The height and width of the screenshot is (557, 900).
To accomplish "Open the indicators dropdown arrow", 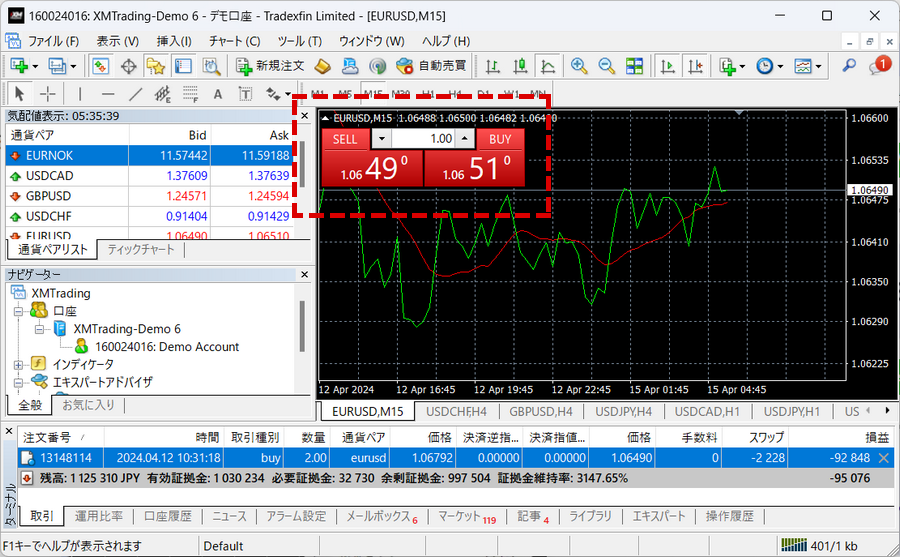I will [x=742, y=67].
